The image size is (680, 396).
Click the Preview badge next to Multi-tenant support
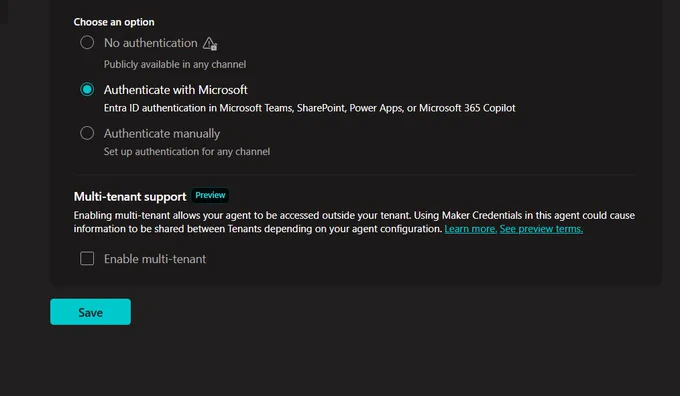[x=210, y=195]
